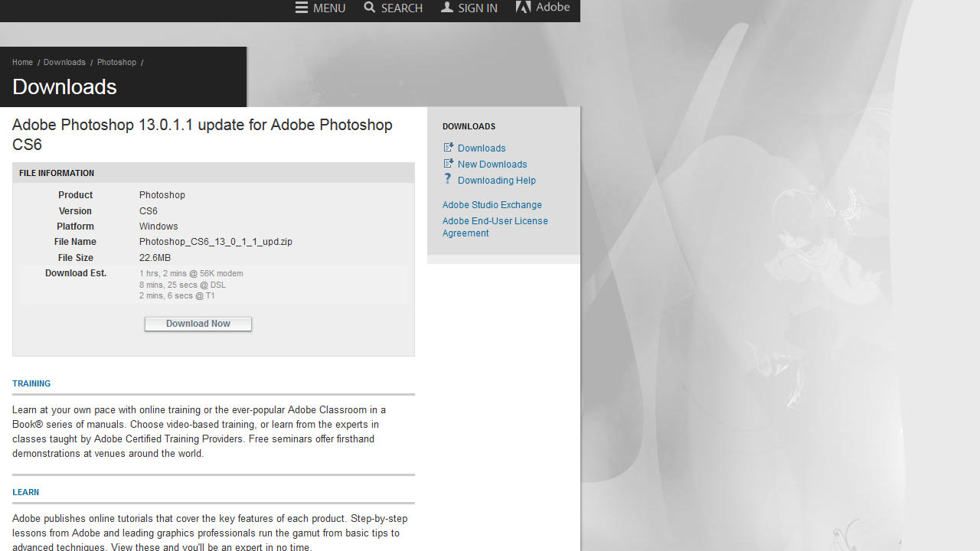Click the Product value Photoshop
The height and width of the screenshot is (551, 980).
pyautogui.click(x=162, y=195)
